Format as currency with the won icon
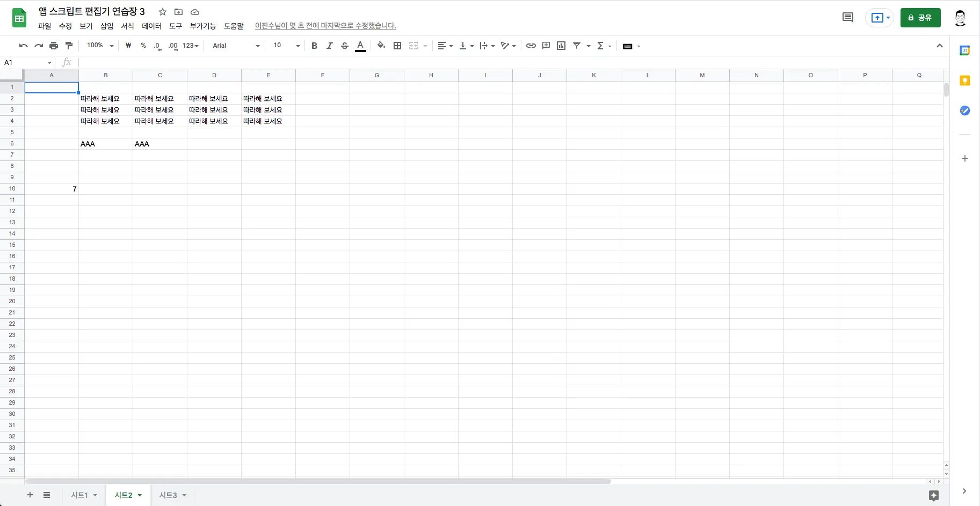980x506 pixels. 128,46
